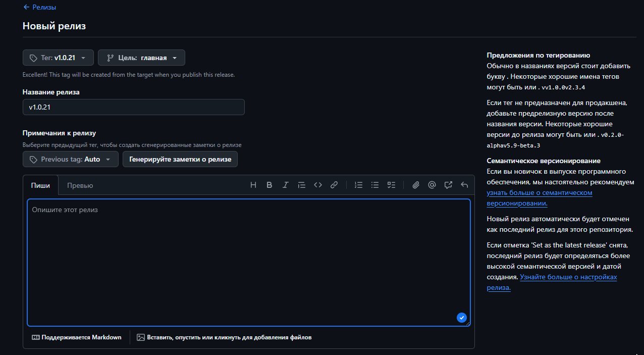The height and width of the screenshot is (355, 644).
Task: Mention a user with @ icon
Action: pyautogui.click(x=432, y=185)
